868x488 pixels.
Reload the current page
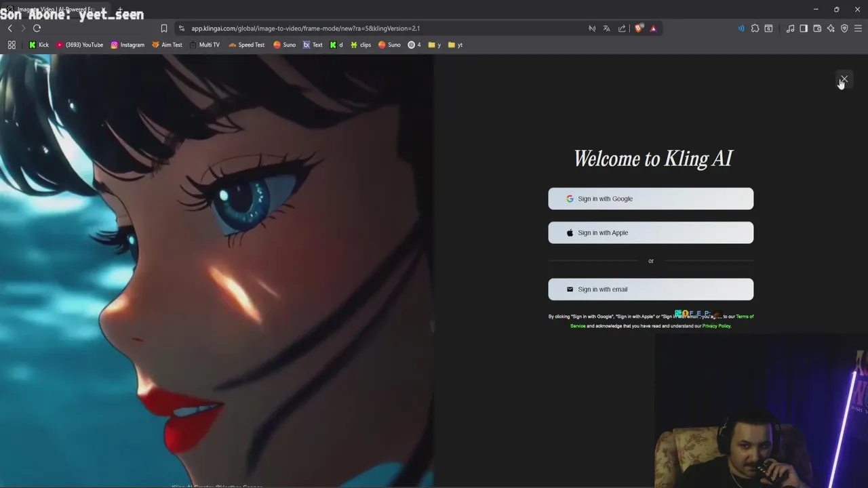(37, 28)
